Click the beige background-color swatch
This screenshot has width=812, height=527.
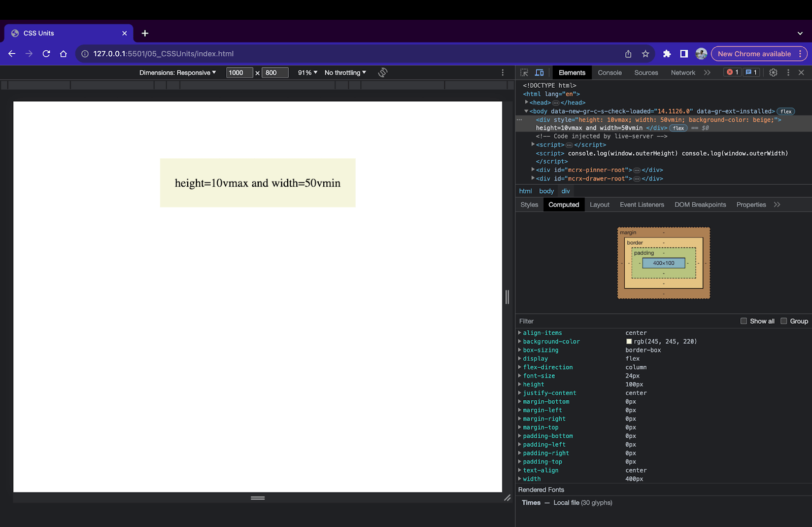tap(629, 341)
